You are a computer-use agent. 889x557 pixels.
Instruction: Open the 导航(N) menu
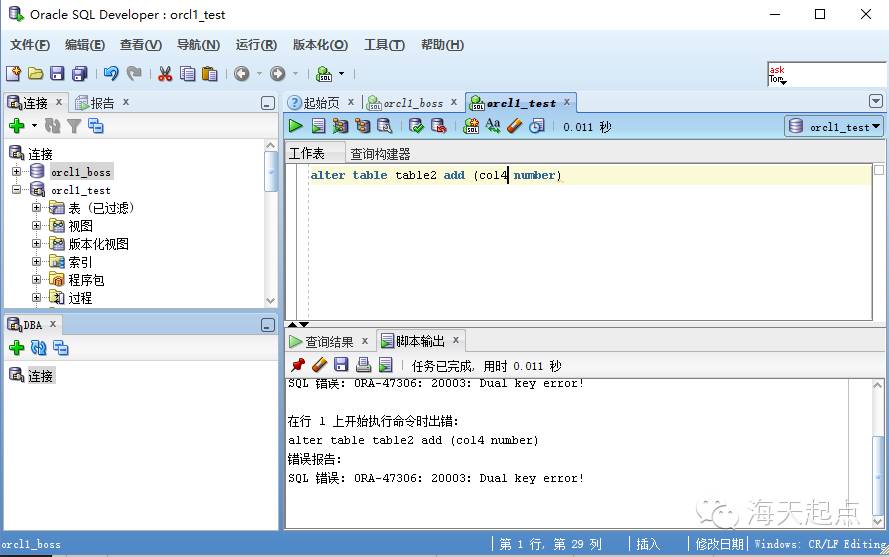[198, 45]
